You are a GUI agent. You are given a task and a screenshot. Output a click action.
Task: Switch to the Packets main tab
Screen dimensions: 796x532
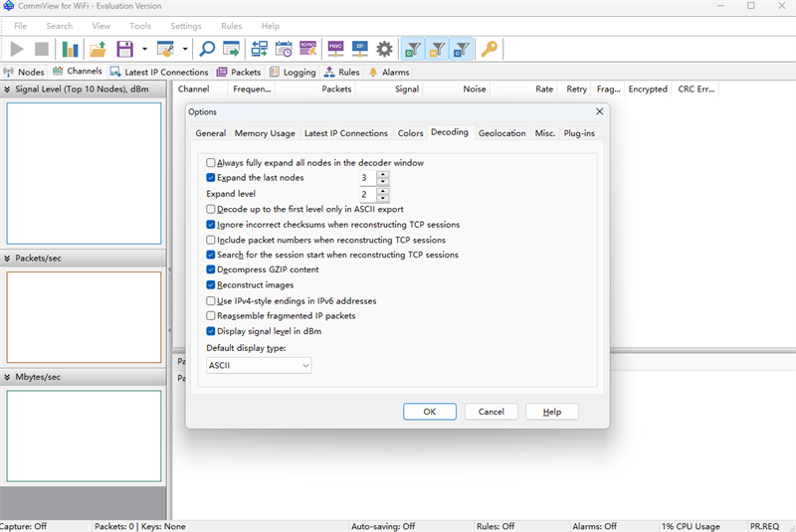point(239,72)
